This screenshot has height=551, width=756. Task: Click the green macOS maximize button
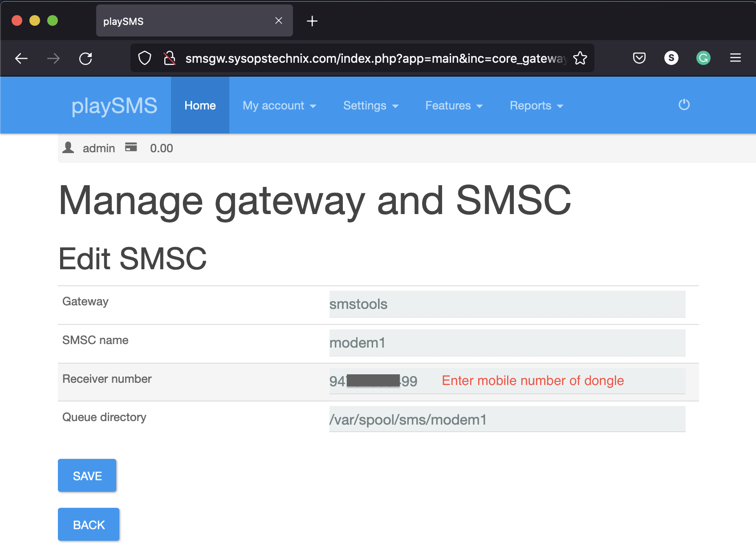click(53, 20)
